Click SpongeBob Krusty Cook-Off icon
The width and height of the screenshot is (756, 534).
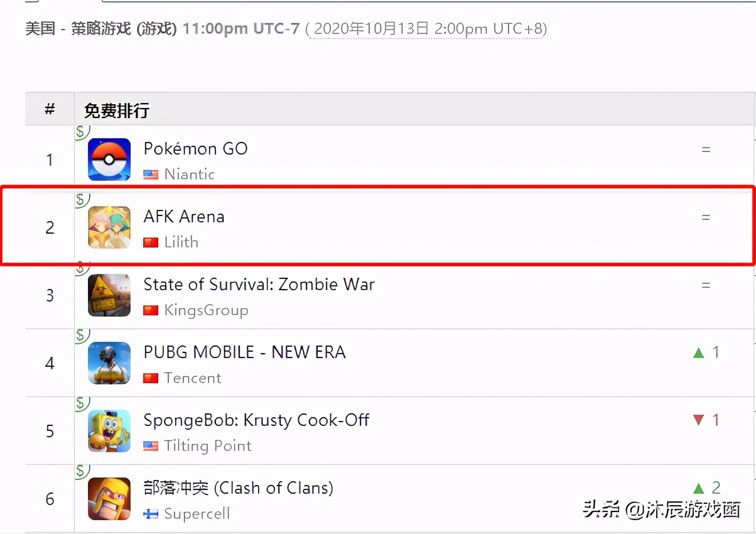tap(109, 431)
